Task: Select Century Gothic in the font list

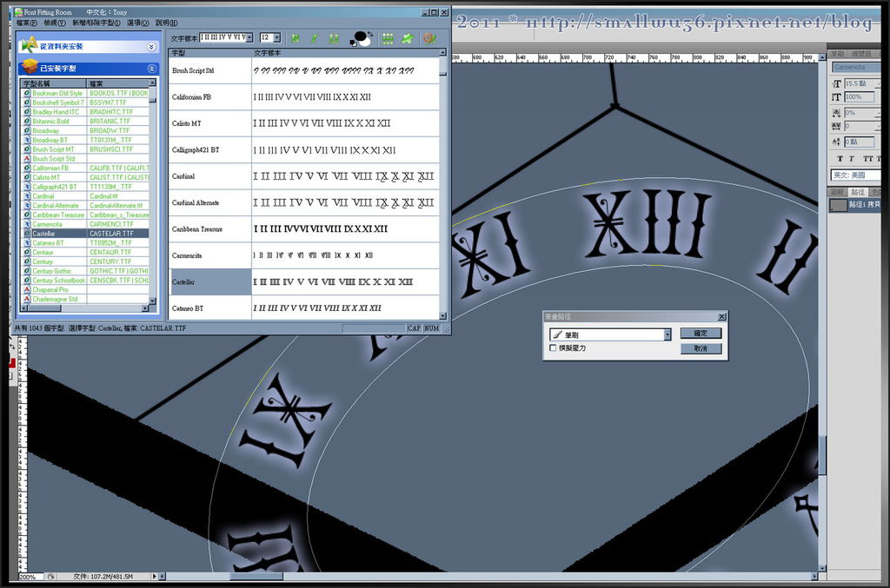Action: tap(85, 271)
